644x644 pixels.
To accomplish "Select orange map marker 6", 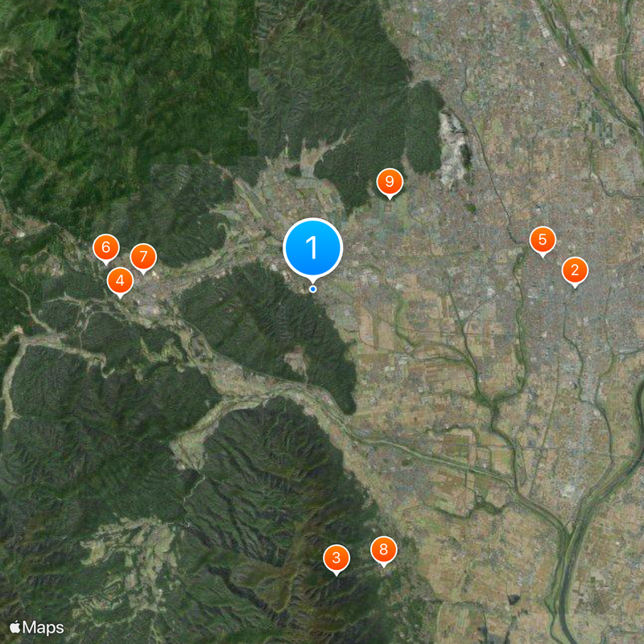I will [106, 248].
